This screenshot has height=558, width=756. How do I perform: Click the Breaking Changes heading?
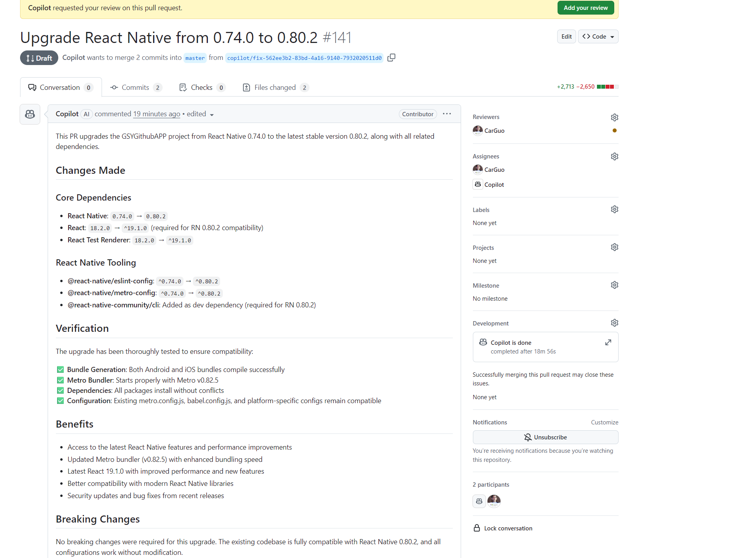98,519
